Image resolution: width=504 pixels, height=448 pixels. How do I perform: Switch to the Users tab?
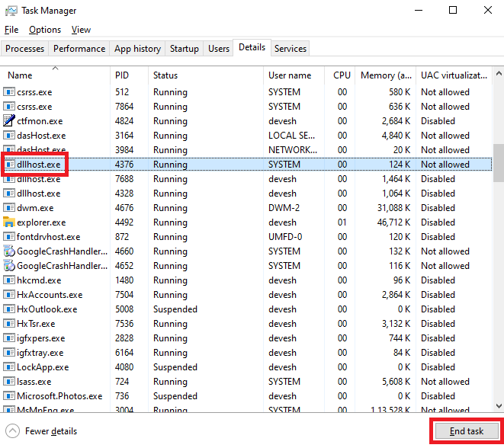tap(219, 49)
